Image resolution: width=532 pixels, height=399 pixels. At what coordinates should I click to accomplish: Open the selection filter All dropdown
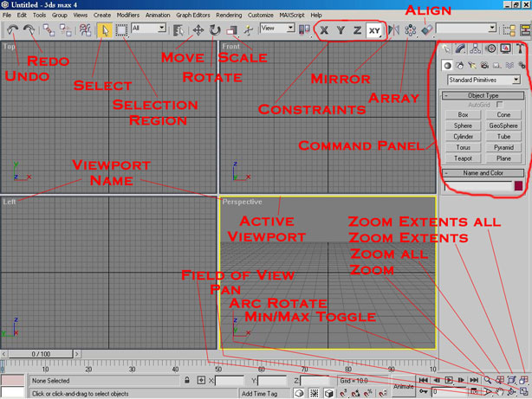coord(149,28)
